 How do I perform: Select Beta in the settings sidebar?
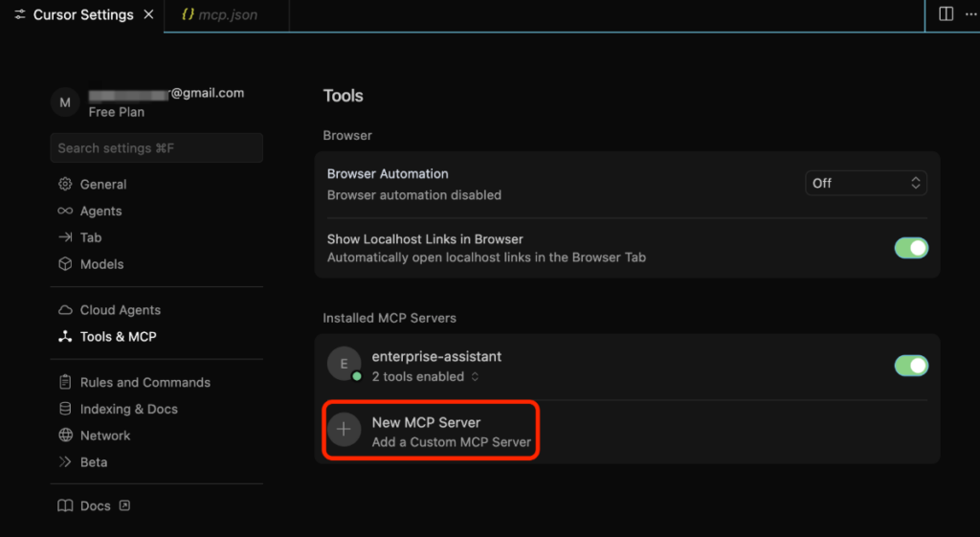pos(94,462)
